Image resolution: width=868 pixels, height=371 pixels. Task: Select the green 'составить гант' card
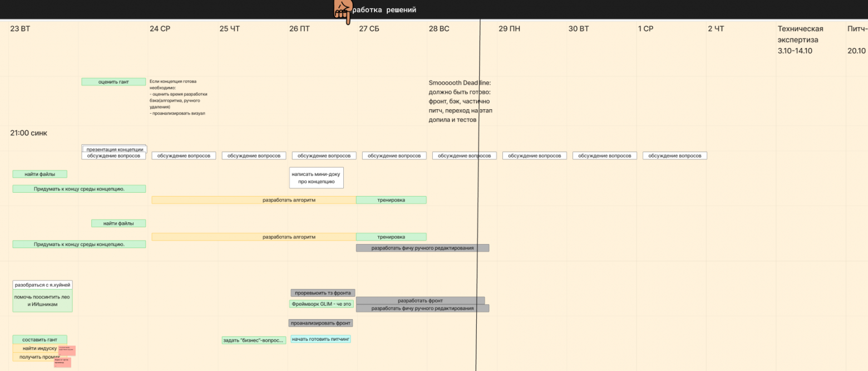[40, 340]
